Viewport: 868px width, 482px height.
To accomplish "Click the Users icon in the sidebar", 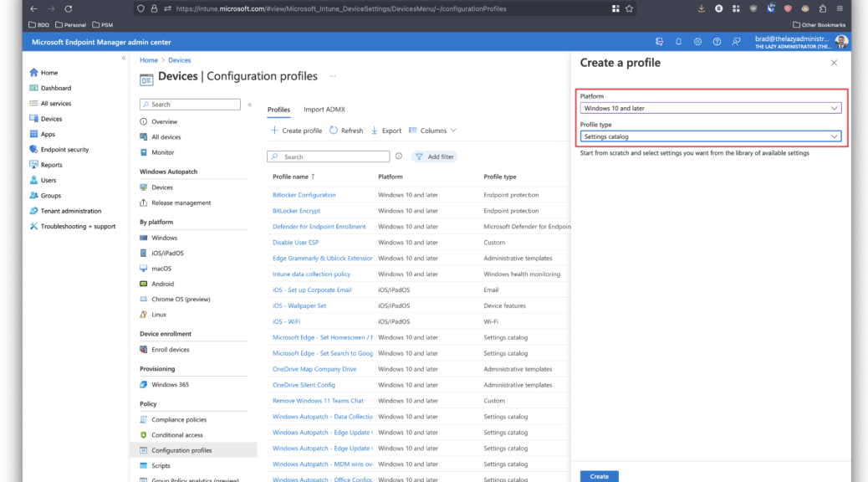I will pos(33,180).
